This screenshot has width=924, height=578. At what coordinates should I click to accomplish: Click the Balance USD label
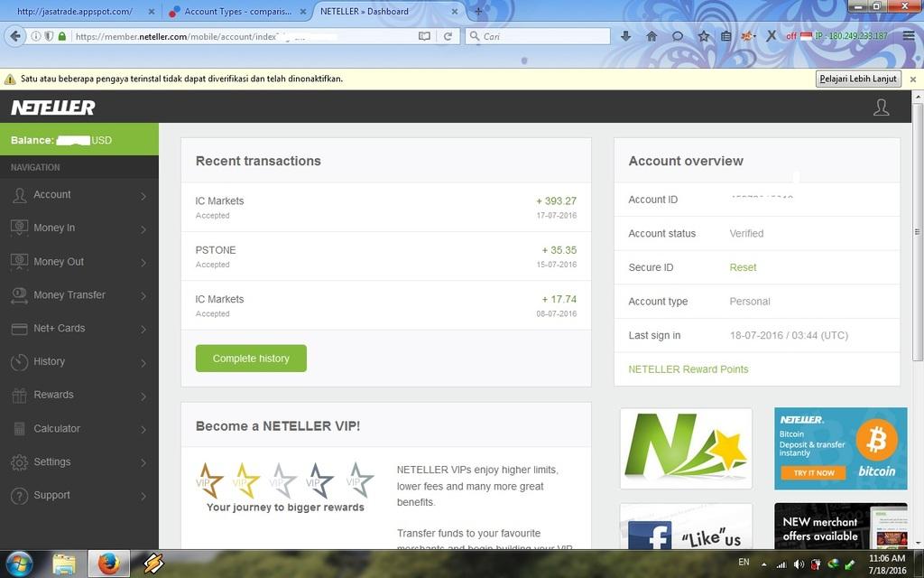[61, 140]
